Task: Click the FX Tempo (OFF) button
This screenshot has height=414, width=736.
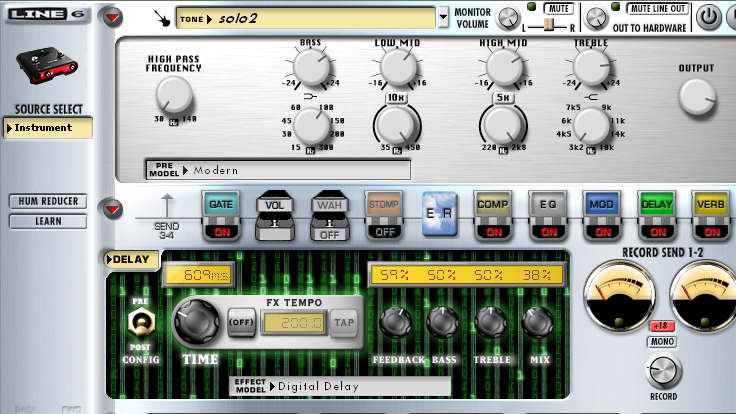Action: point(242,322)
